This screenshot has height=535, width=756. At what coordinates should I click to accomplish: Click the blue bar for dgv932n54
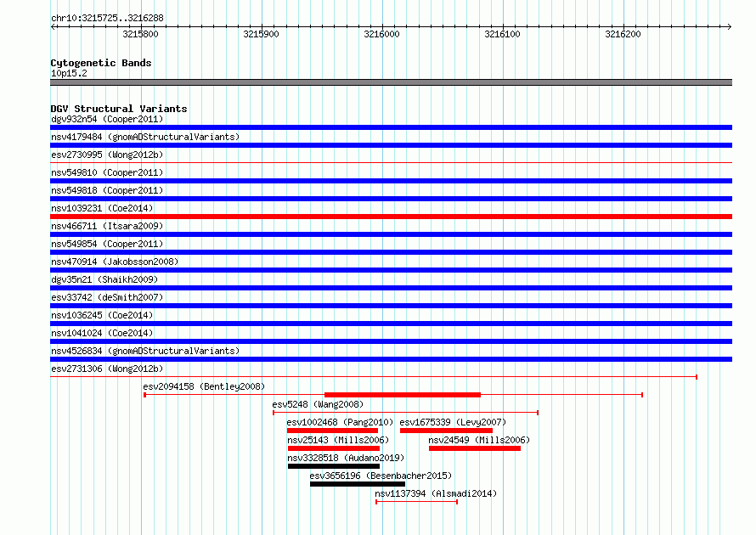tap(391, 127)
